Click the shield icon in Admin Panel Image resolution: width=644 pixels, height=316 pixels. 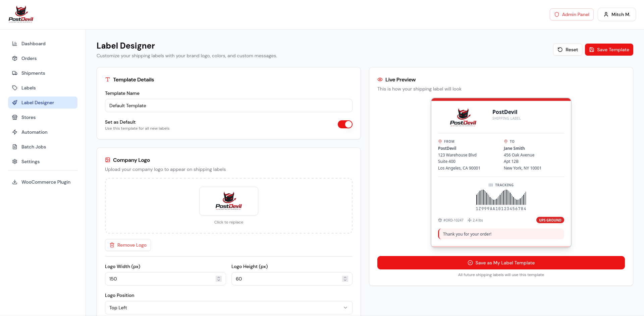[557, 14]
